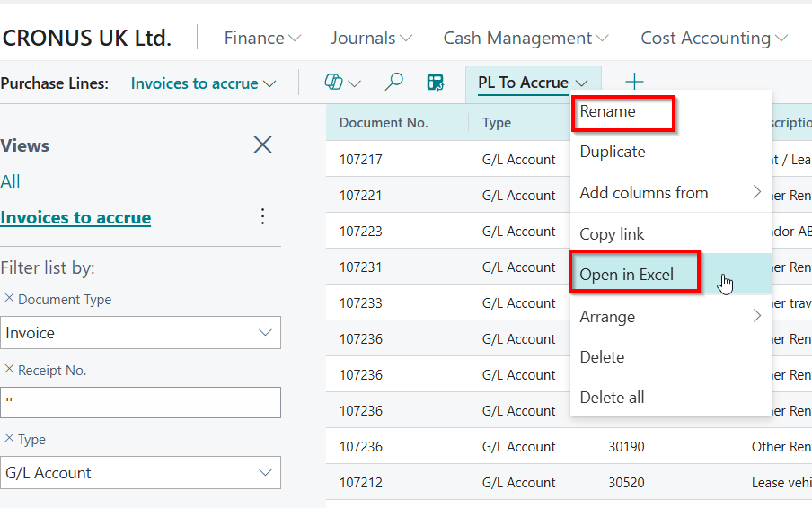Add a new analysis tab with plus
The image size is (812, 508).
(634, 83)
